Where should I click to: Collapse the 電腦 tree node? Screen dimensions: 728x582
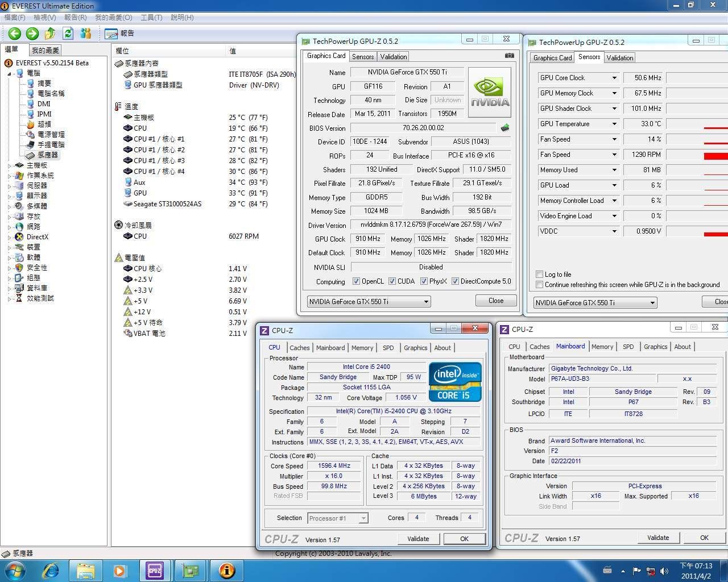[x=10, y=73]
